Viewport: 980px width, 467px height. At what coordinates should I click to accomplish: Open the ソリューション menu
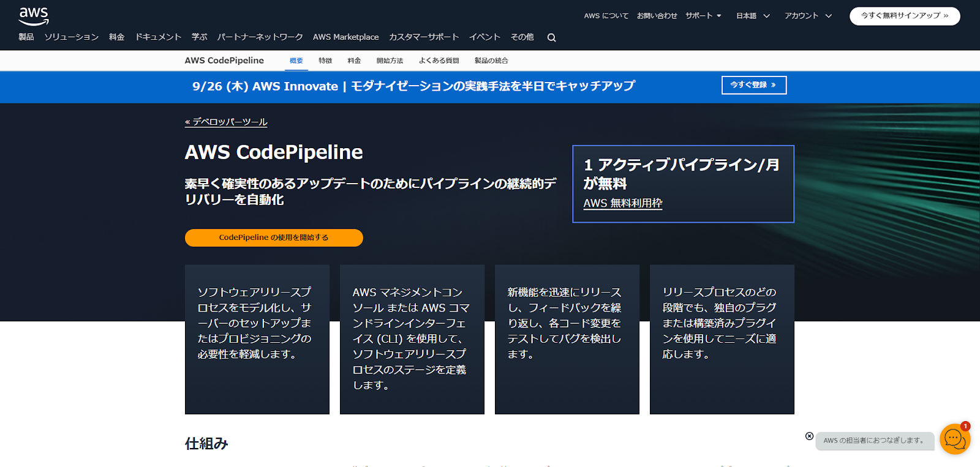pyautogui.click(x=71, y=37)
